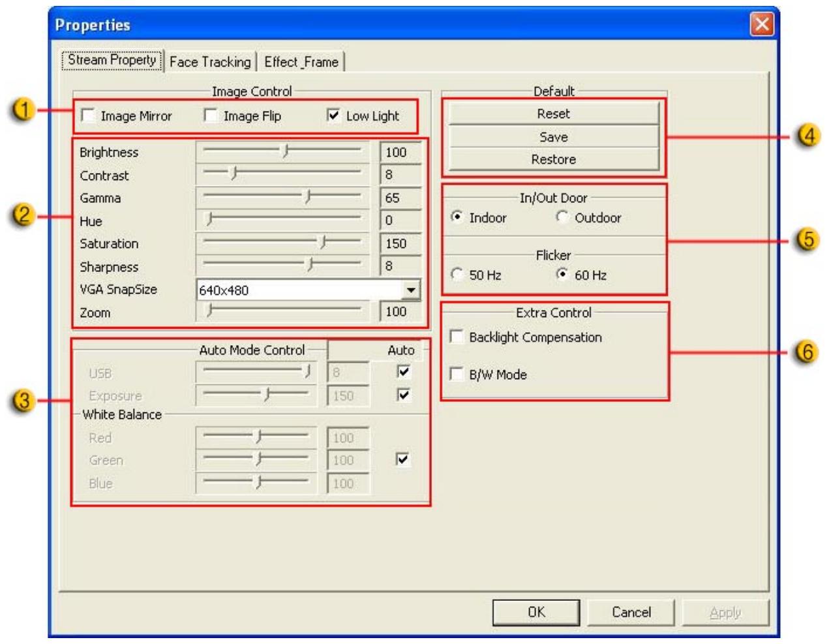Screen dimensions: 827x644
Task: Close the Properties dialog with the X button
Action: [761, 25]
